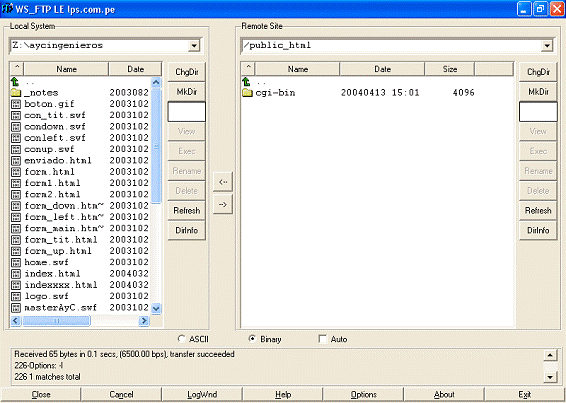Sort remote files by Name column
The height and width of the screenshot is (403, 566).
[x=297, y=69]
